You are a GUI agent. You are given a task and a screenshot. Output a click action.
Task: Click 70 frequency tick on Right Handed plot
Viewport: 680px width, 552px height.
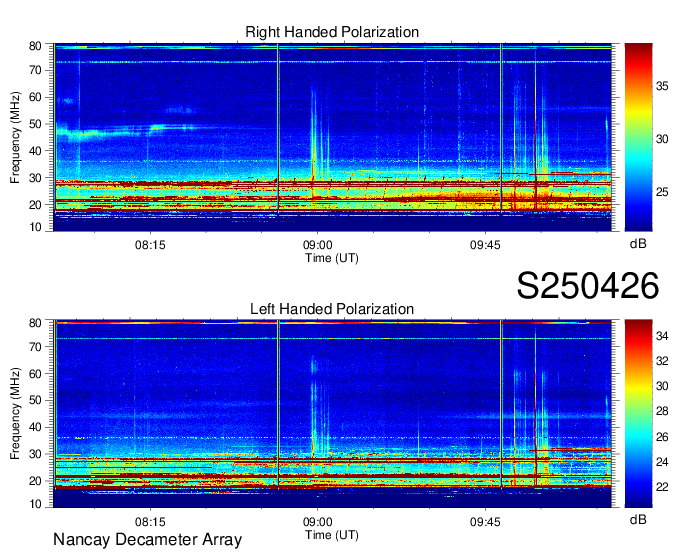35,70
